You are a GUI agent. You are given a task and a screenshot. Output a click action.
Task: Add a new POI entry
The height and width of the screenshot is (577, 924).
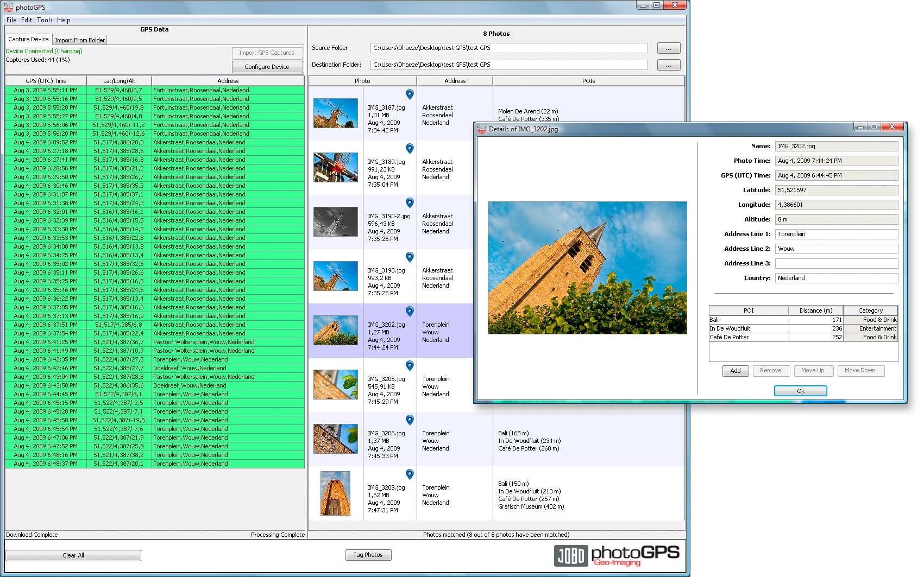[x=735, y=371]
